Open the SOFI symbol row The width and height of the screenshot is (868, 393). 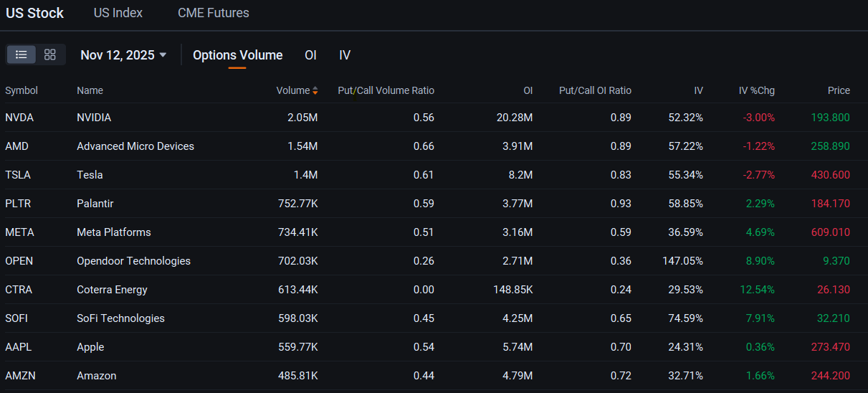17,318
